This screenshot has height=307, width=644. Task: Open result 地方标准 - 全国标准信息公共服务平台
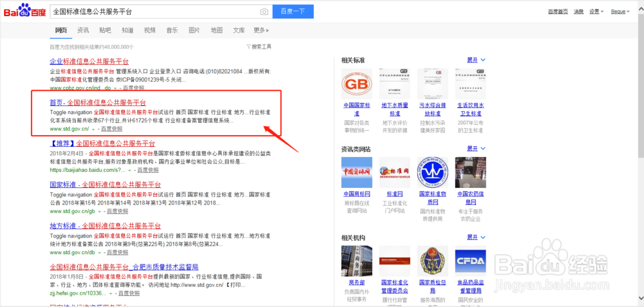(x=105, y=225)
